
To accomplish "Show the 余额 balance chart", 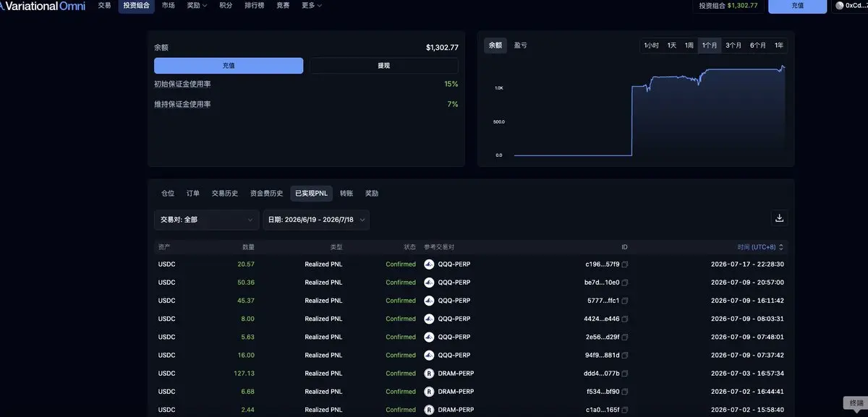I will click(x=495, y=46).
